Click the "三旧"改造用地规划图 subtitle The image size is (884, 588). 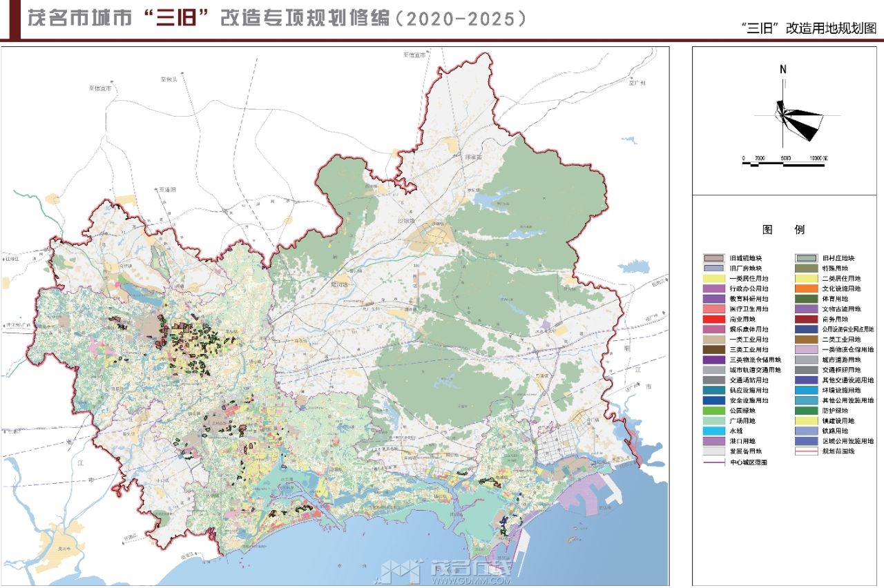tap(808, 28)
